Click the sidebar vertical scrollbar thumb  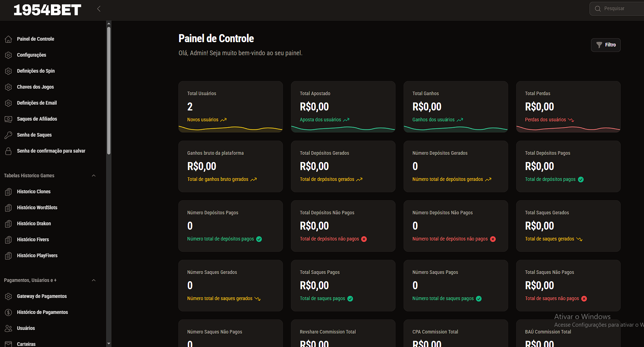(x=109, y=91)
